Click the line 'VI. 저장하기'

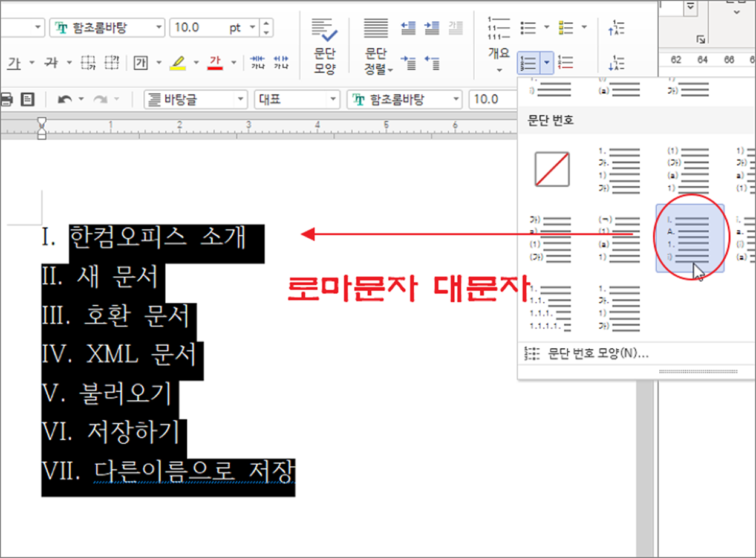(x=111, y=432)
